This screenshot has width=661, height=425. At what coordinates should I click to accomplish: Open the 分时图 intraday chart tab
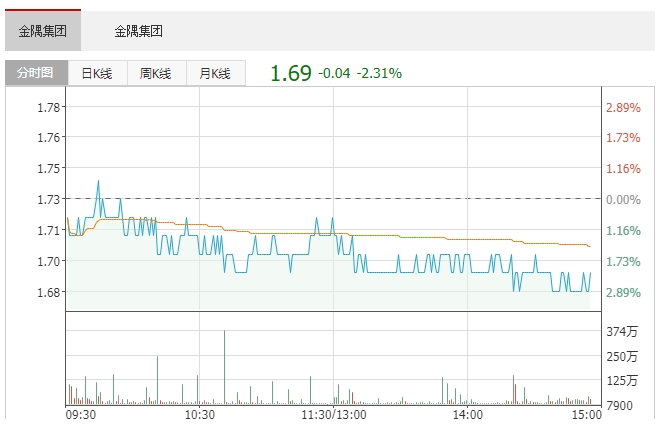[x=36, y=73]
